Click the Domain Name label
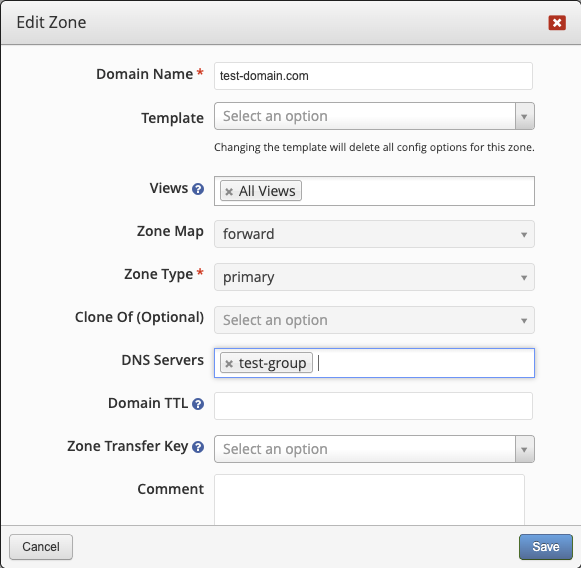 click(x=145, y=74)
